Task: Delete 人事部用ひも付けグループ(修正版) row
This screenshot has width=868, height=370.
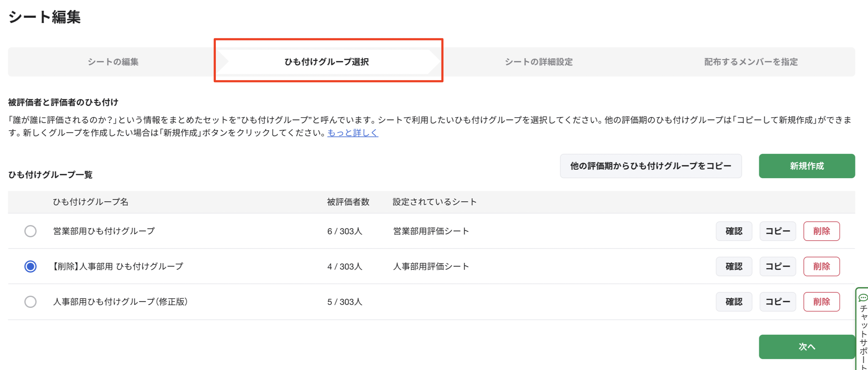Action: [821, 302]
